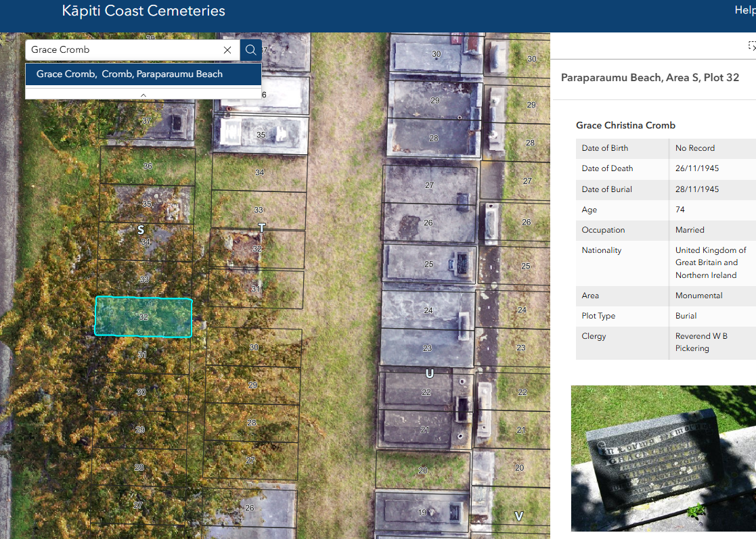Viewport: 756px width, 539px height.
Task: Click the V area label on map
Action: [518, 517]
